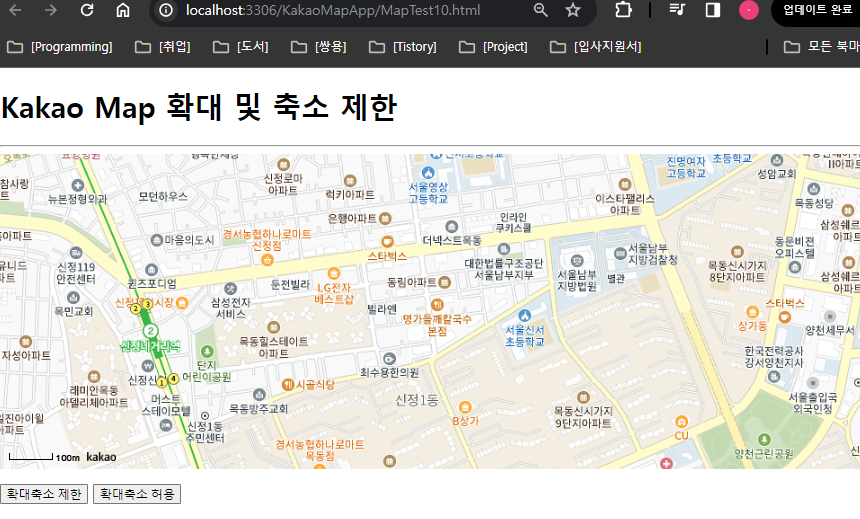Go to the browser home page icon
The image size is (860, 519).
[x=123, y=10]
